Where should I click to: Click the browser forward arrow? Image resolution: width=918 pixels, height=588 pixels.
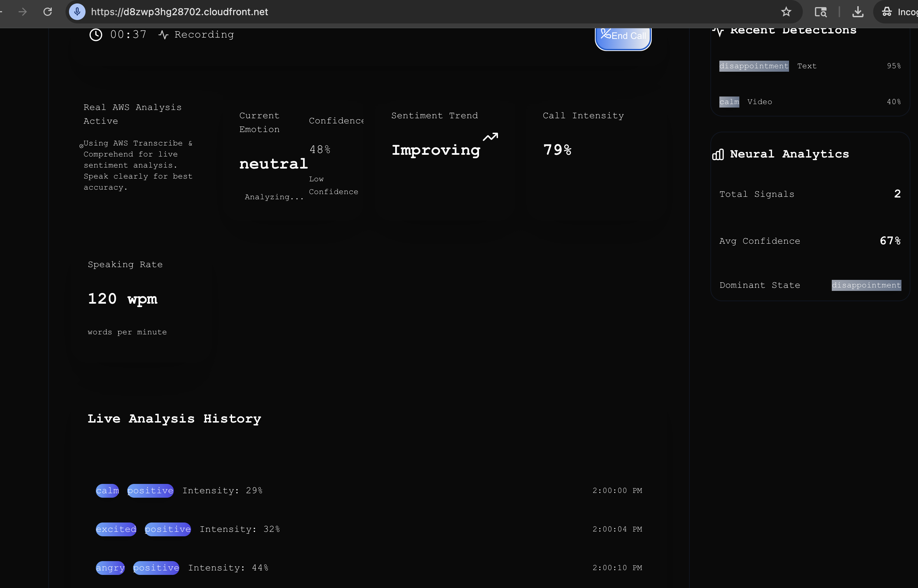pyautogui.click(x=22, y=12)
